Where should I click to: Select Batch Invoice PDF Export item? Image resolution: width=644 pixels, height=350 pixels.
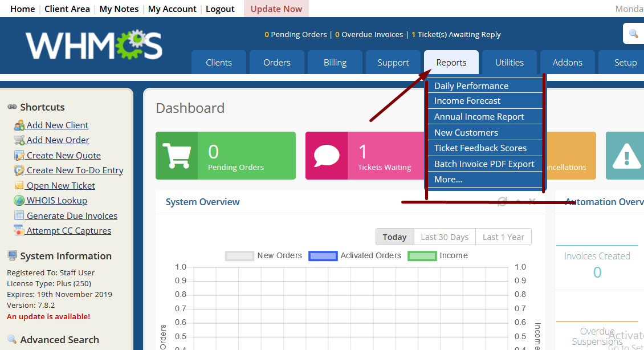coord(485,164)
